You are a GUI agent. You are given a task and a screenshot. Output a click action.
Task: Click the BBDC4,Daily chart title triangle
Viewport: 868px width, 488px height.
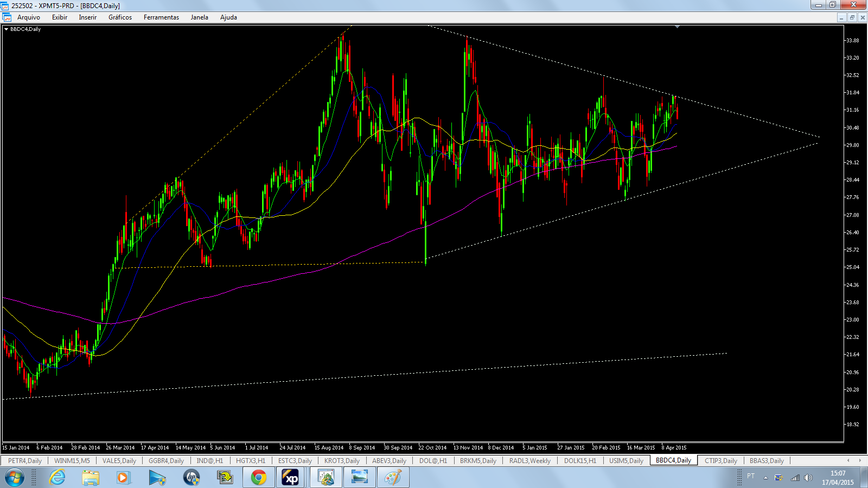(6, 29)
